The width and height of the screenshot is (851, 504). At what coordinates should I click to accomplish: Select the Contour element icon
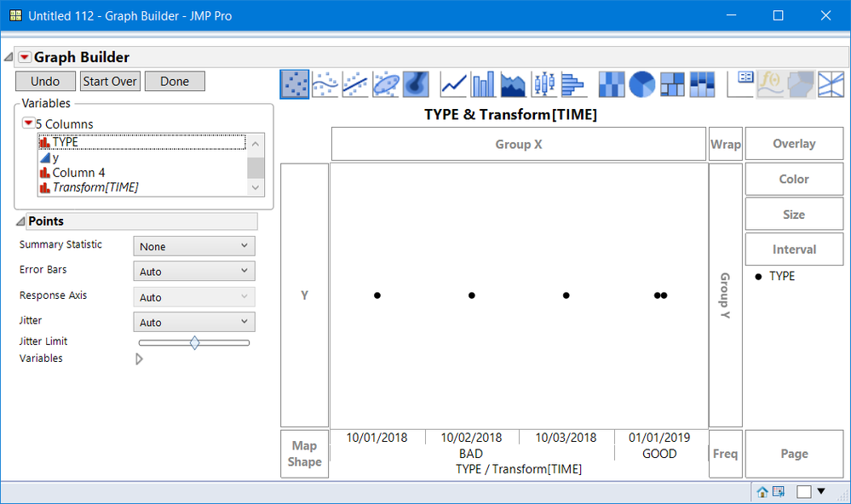point(416,84)
